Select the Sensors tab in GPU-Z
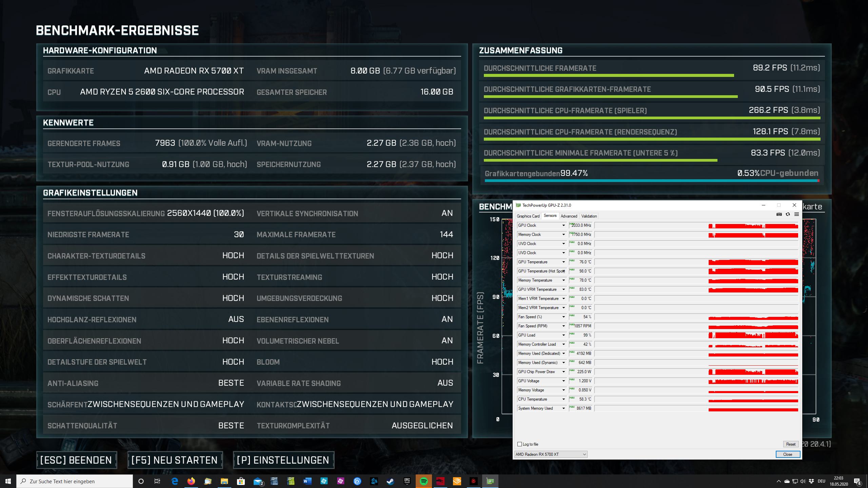The image size is (868, 488). pos(550,216)
